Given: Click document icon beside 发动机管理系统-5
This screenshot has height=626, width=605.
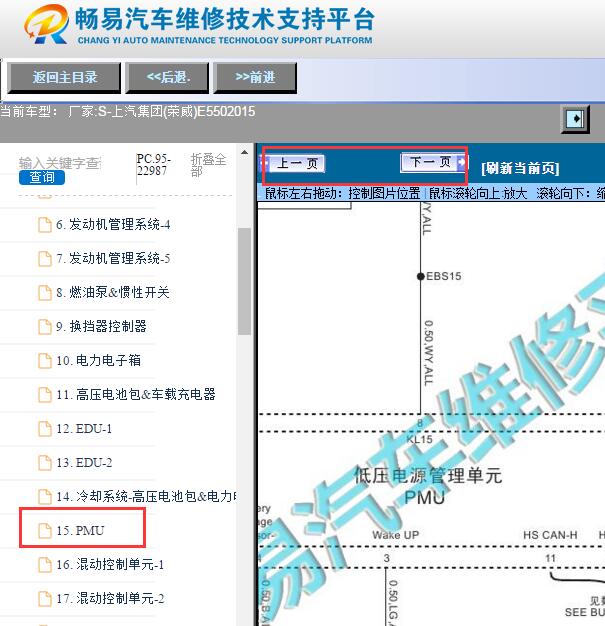Looking at the screenshot, I should (x=45, y=259).
